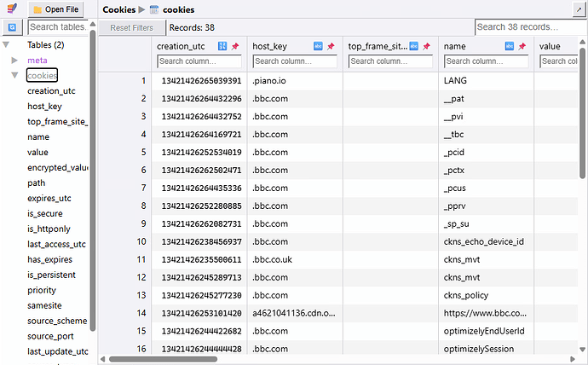Click the table icon next to cookies breadcrumb
The width and height of the screenshot is (588, 365).
tap(154, 9)
